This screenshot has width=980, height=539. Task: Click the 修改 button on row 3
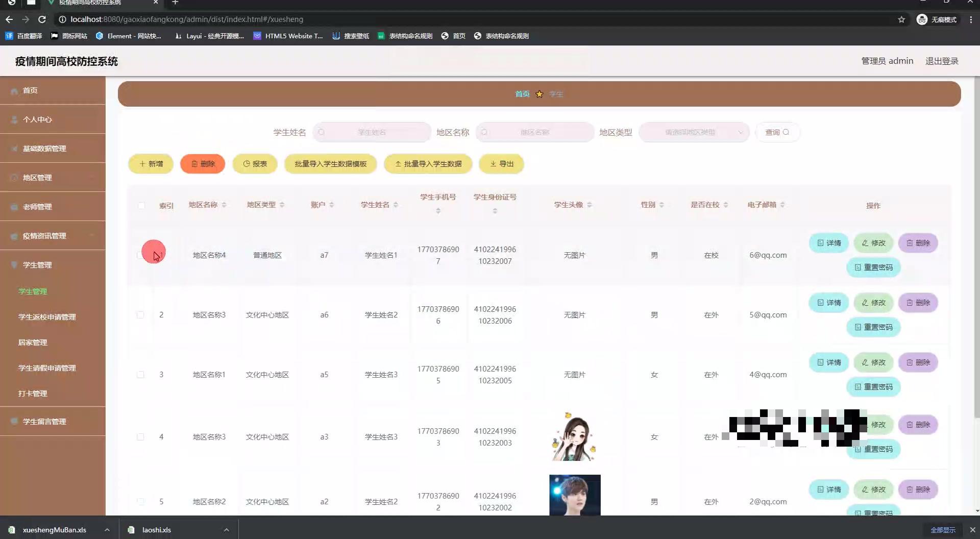click(x=873, y=362)
